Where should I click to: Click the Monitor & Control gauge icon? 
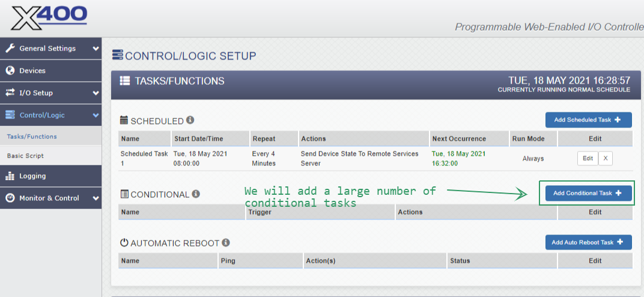[10, 198]
